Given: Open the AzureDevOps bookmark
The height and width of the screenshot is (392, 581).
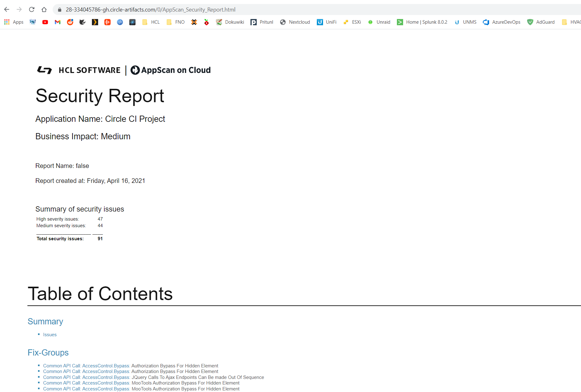Looking at the screenshot, I should pos(502,22).
